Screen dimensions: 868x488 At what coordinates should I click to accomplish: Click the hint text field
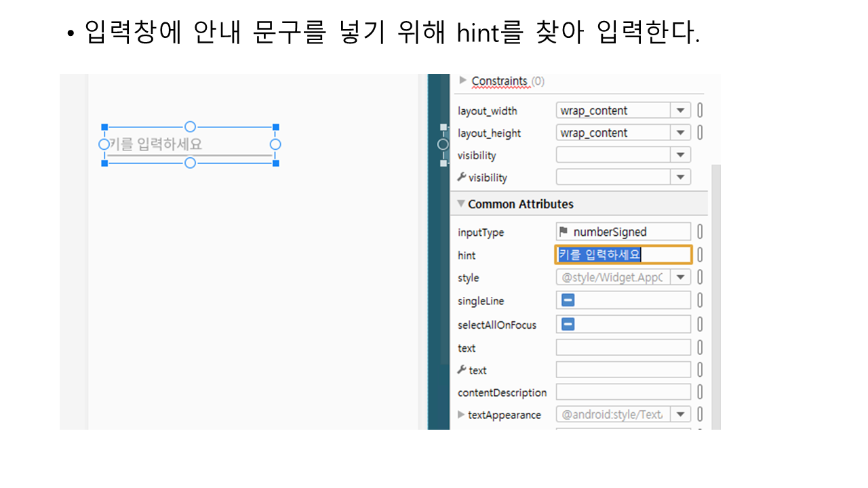(x=623, y=255)
